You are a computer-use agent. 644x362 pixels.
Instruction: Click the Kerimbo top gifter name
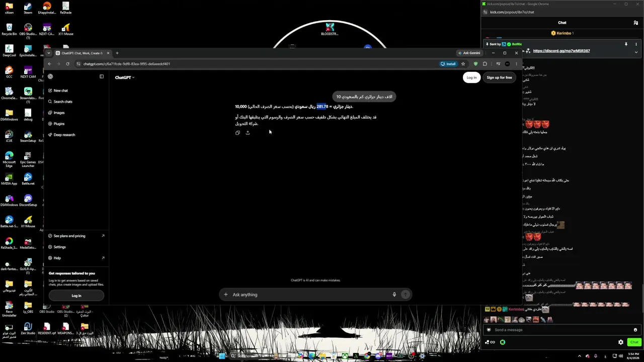563,33
